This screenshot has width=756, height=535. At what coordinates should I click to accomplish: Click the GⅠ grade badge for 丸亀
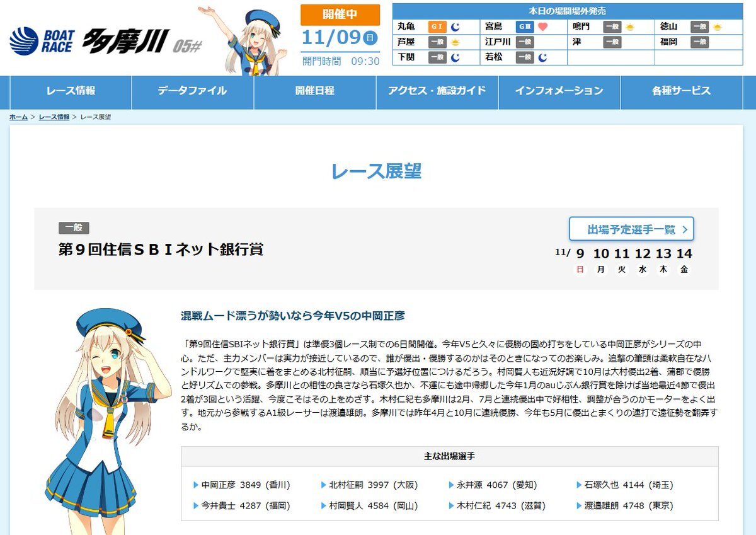point(437,27)
